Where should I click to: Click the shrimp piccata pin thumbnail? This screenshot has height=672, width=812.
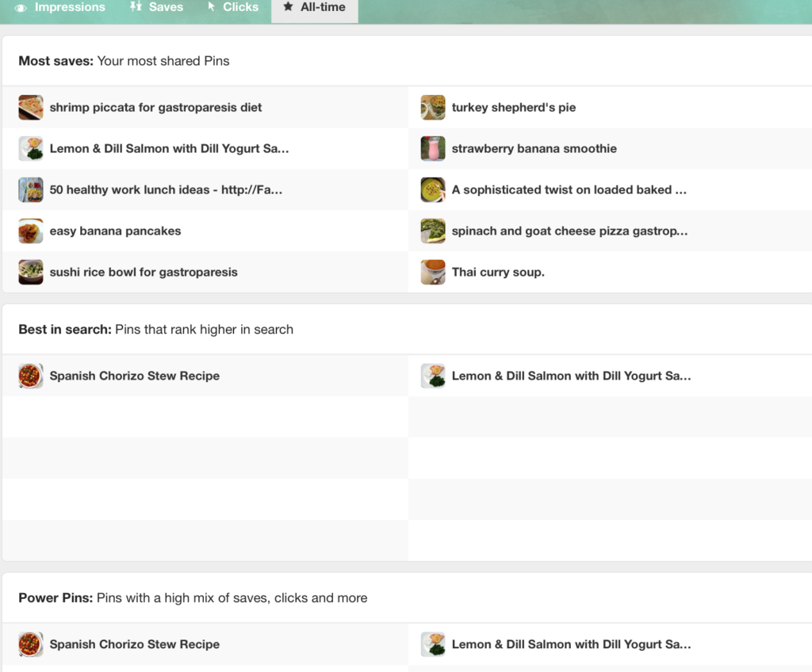coord(31,108)
